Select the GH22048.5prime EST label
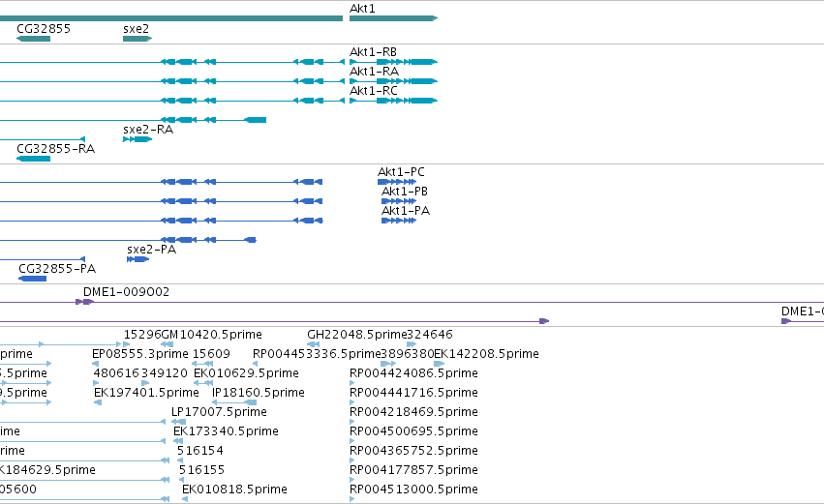Viewport: 824px width, 504px height. coord(357,335)
